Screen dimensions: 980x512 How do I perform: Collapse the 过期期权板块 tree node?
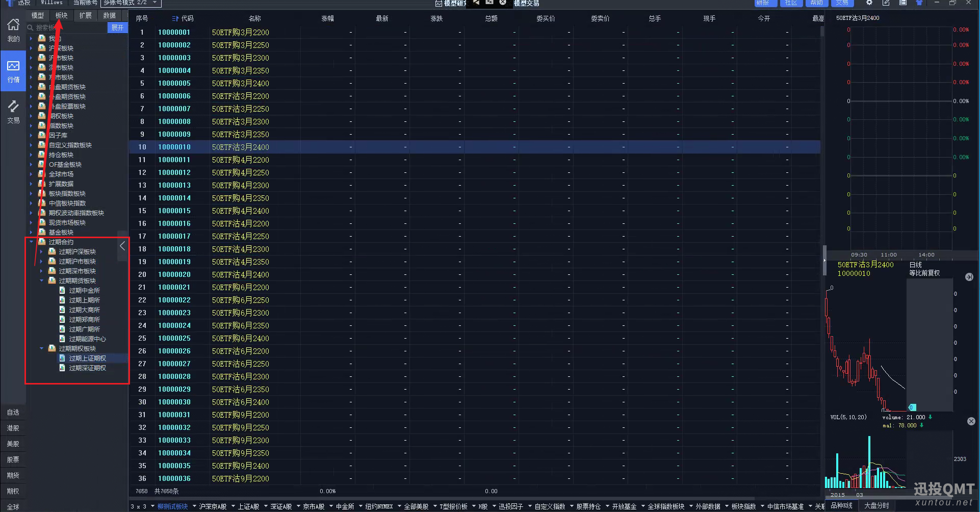pos(41,348)
